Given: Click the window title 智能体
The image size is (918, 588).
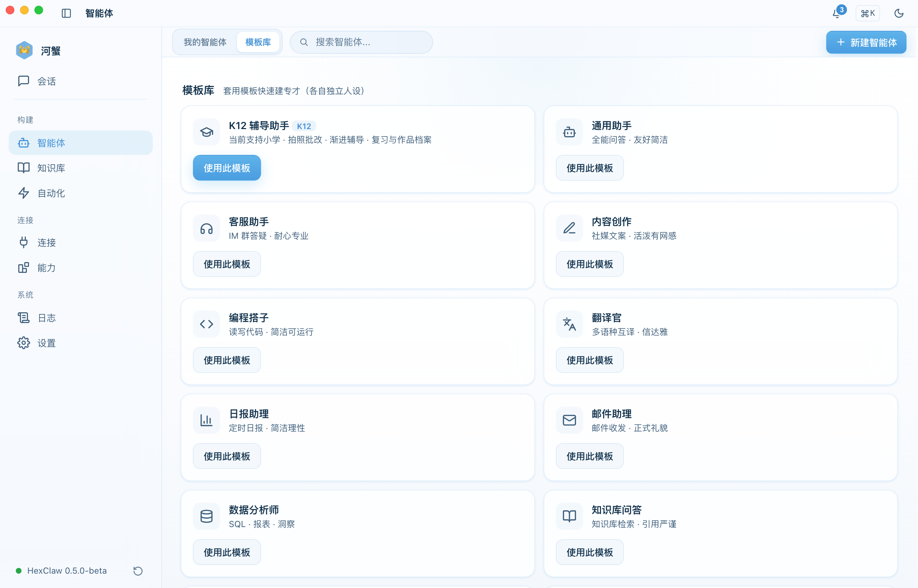Looking at the screenshot, I should pos(99,13).
